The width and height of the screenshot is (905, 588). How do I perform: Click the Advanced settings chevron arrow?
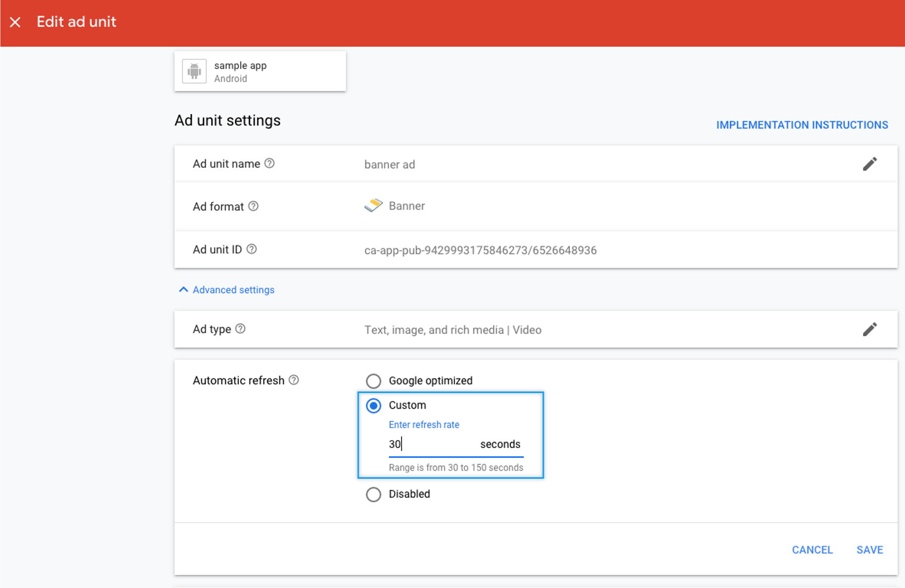(x=184, y=290)
